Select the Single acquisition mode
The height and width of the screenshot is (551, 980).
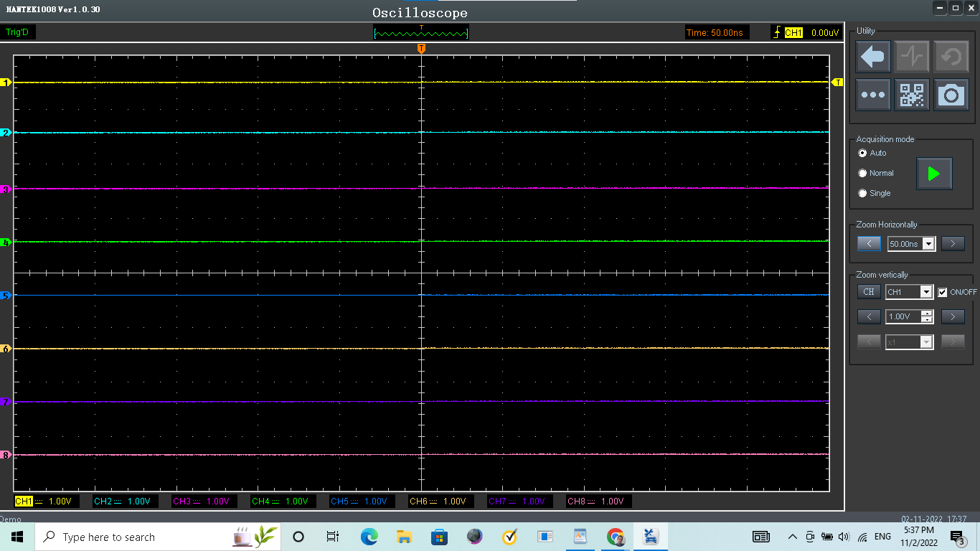click(862, 193)
